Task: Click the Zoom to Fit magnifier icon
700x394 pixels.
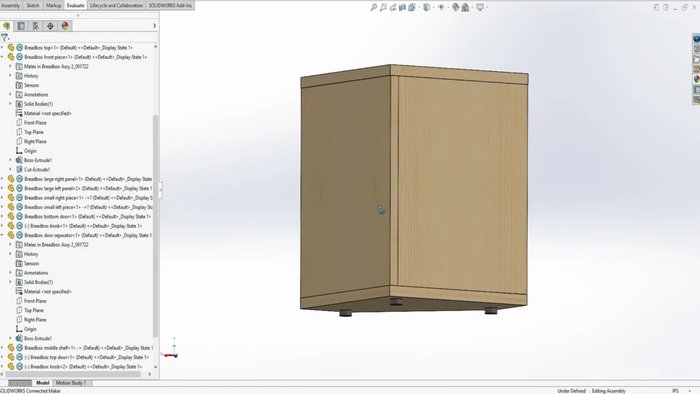Action: coord(374,7)
